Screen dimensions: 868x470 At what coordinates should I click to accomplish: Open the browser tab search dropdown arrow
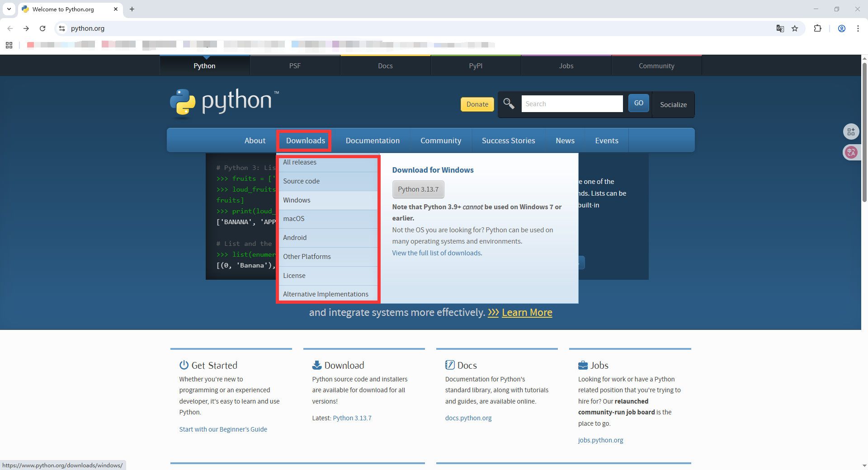pos(9,9)
